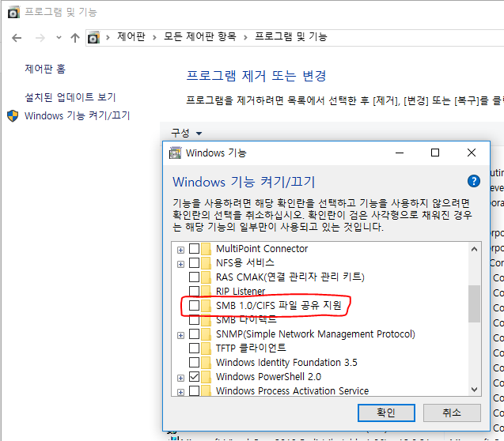Click the shield icon beside Windows 기능 켜기/끄기

click(13, 116)
